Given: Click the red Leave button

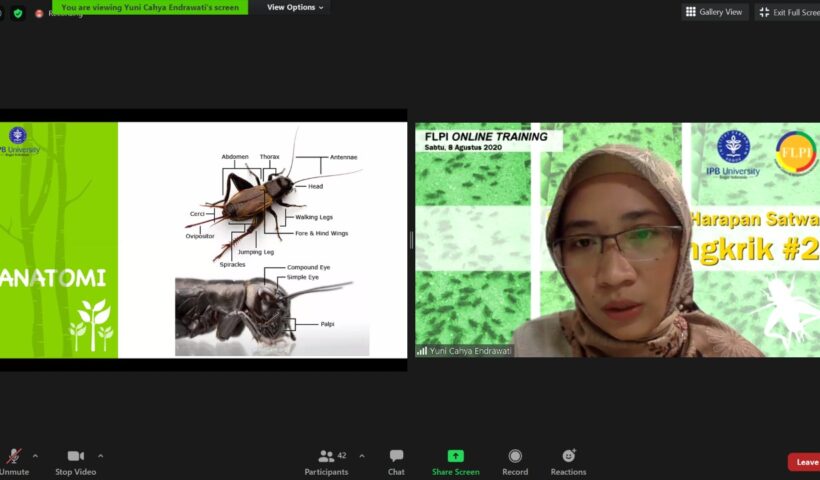Looking at the screenshot, I should [x=805, y=462].
